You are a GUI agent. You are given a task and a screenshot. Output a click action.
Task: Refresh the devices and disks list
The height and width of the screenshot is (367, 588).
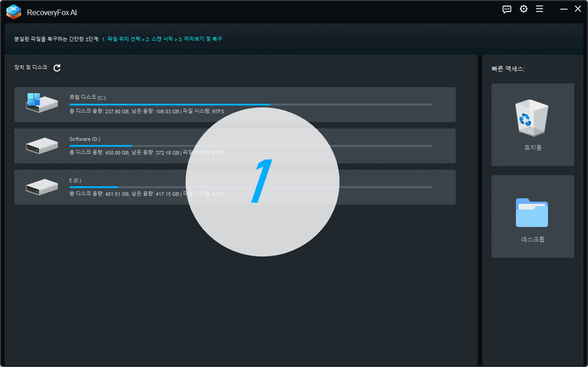(x=57, y=68)
